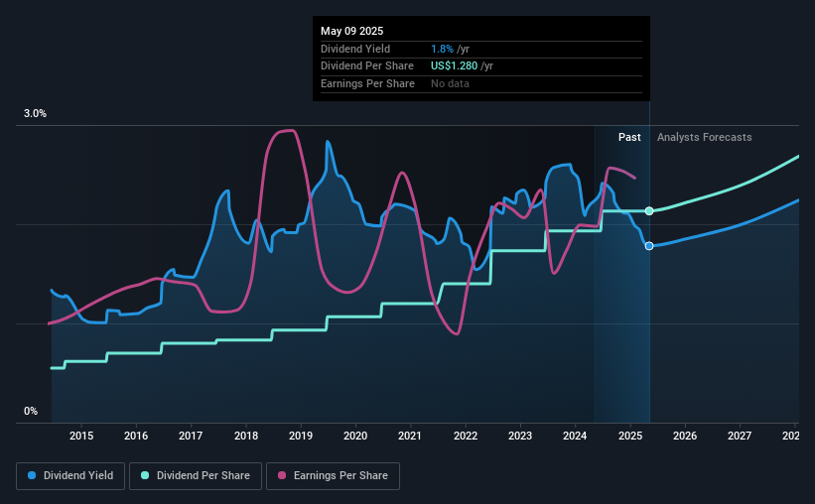815x504 pixels.
Task: Toggle the Earnings Per Share legend button
Action: point(333,476)
